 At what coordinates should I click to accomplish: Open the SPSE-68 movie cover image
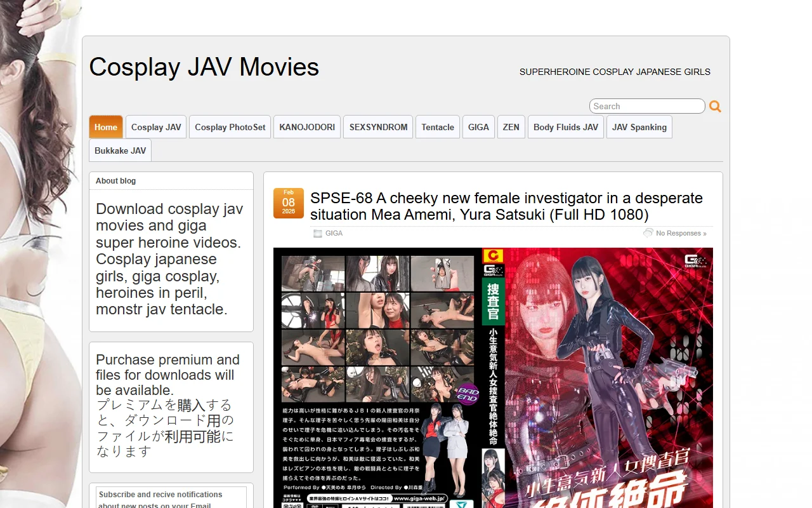click(493, 378)
